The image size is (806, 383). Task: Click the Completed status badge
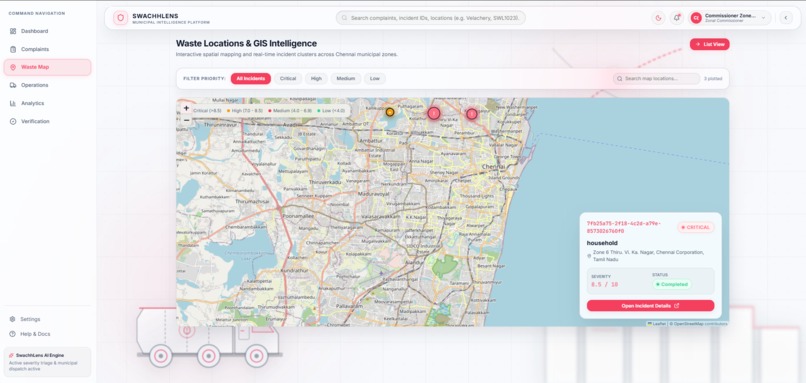[x=672, y=284]
